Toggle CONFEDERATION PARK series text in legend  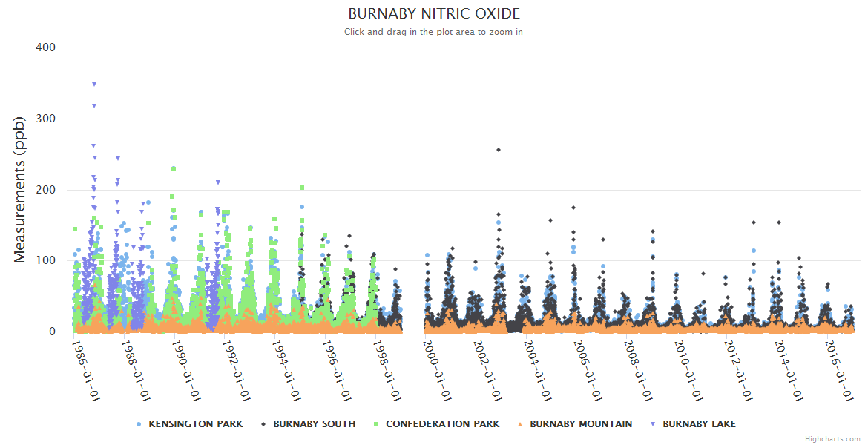coord(442,424)
